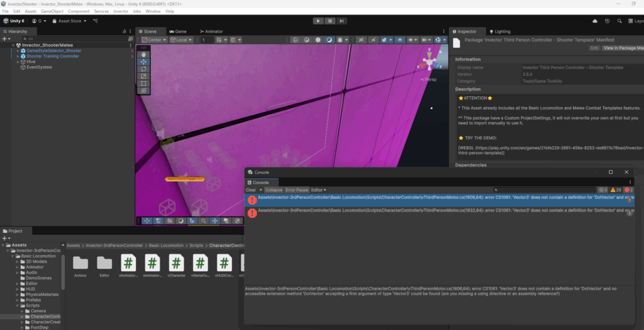Select the Scale tool in Scene overlay
This screenshot has width=644, height=330.
(143, 76)
